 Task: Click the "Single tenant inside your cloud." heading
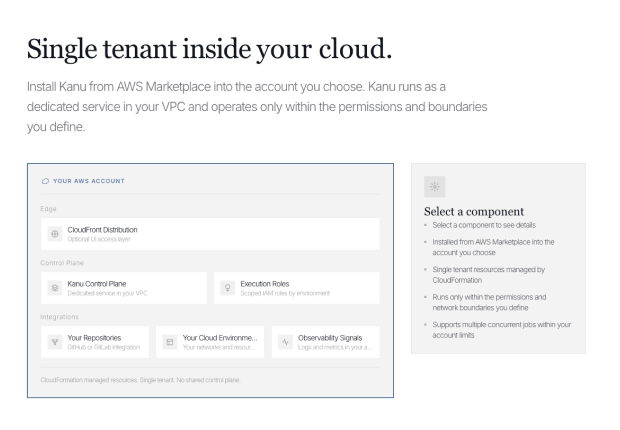209,49
